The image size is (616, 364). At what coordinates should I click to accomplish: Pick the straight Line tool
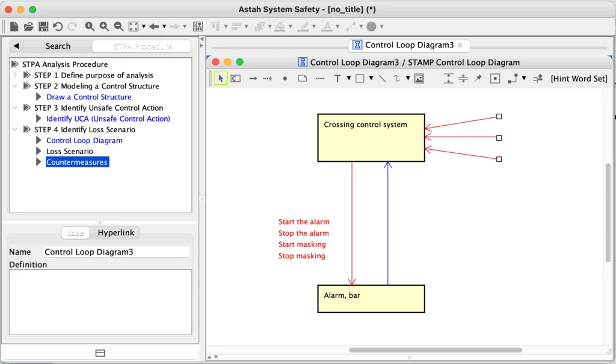(382, 78)
